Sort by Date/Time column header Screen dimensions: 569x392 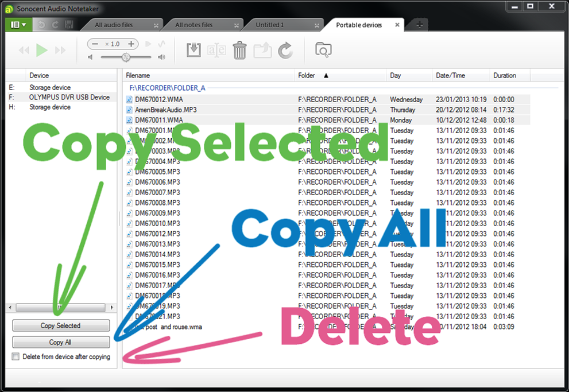pyautogui.click(x=460, y=75)
